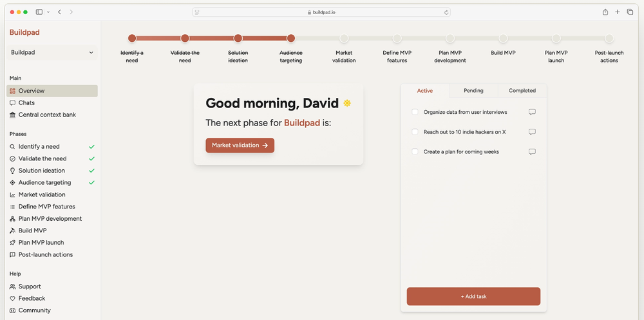644x320 pixels.
Task: Click the icon beside Post-launch actions
Action: (x=12, y=255)
